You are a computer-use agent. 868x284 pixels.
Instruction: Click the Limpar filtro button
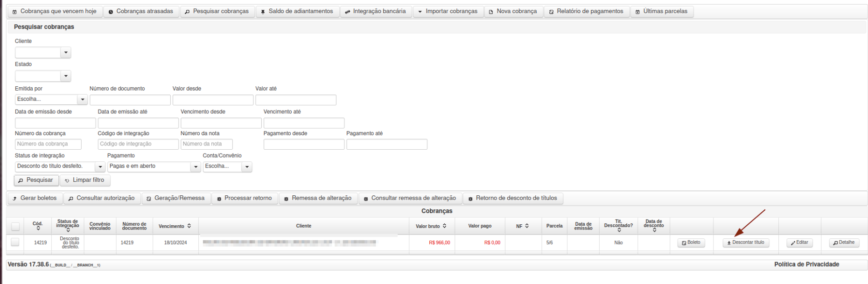coord(85,180)
